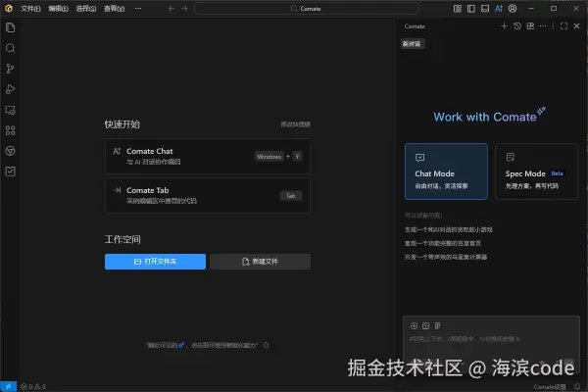This screenshot has height=392, width=588.
Task: Click the blue 打开文件夹 button
Action: point(155,262)
